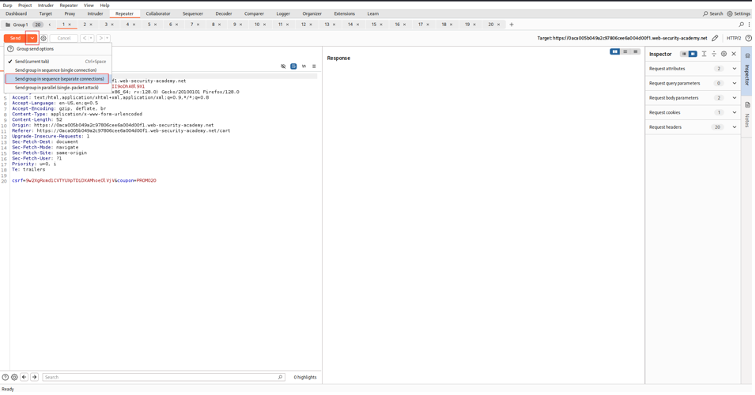This screenshot has height=395, width=755.
Task: Collapse all Inspector sections
Action: pos(714,54)
